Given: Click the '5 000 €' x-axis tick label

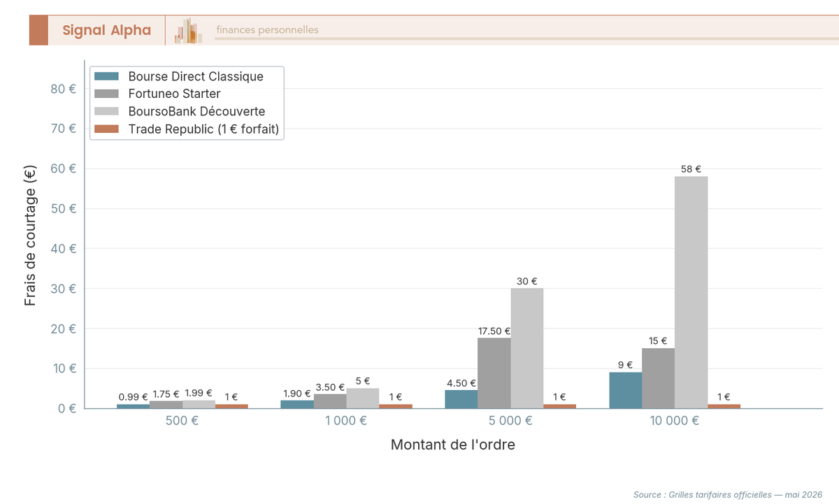Looking at the screenshot, I should pos(510,421).
